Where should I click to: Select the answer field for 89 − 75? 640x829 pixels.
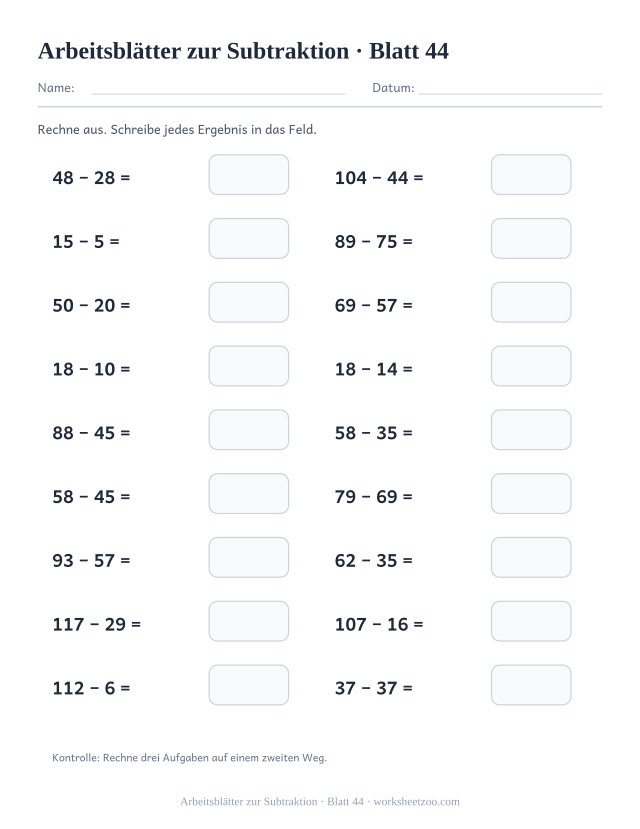coord(531,238)
